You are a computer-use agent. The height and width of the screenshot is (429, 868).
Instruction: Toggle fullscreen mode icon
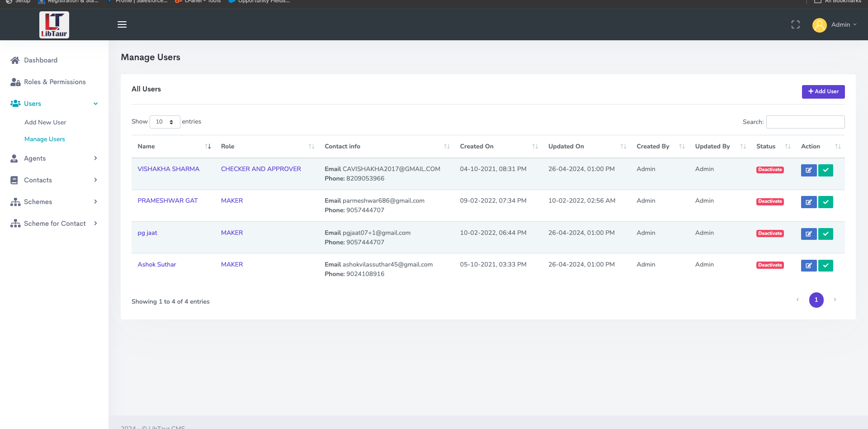point(796,24)
